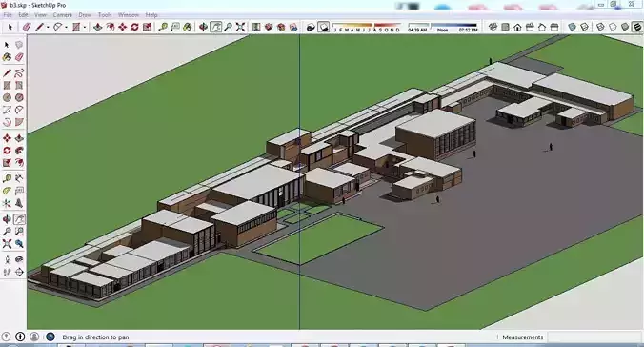Adjust the month shadow slider
The height and width of the screenshot is (347, 644).
367,27
